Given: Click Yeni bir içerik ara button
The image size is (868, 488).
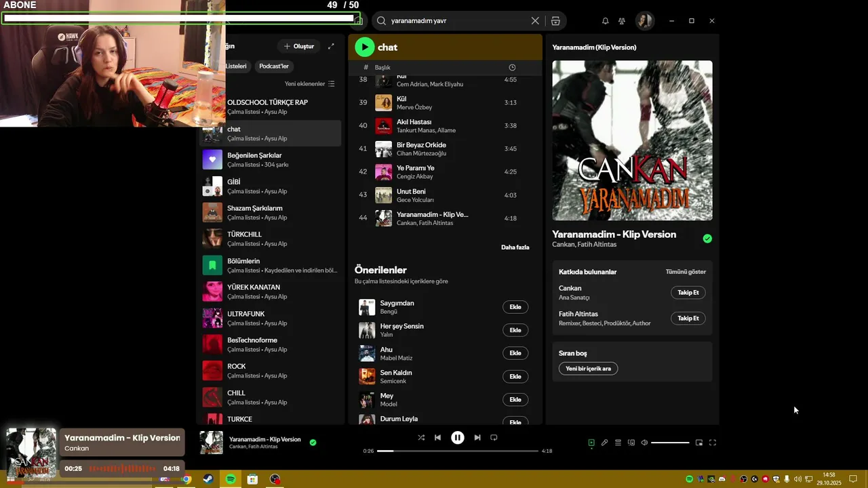Looking at the screenshot, I should 588,369.
